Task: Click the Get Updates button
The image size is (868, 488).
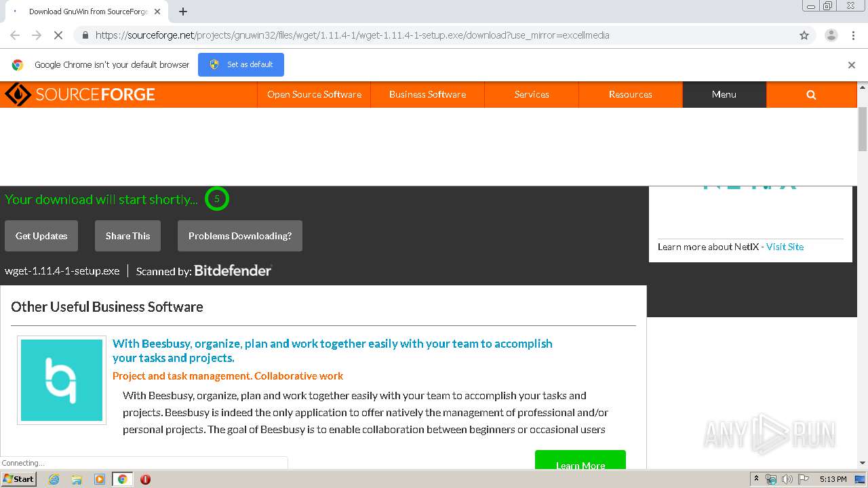Action: click(x=41, y=236)
